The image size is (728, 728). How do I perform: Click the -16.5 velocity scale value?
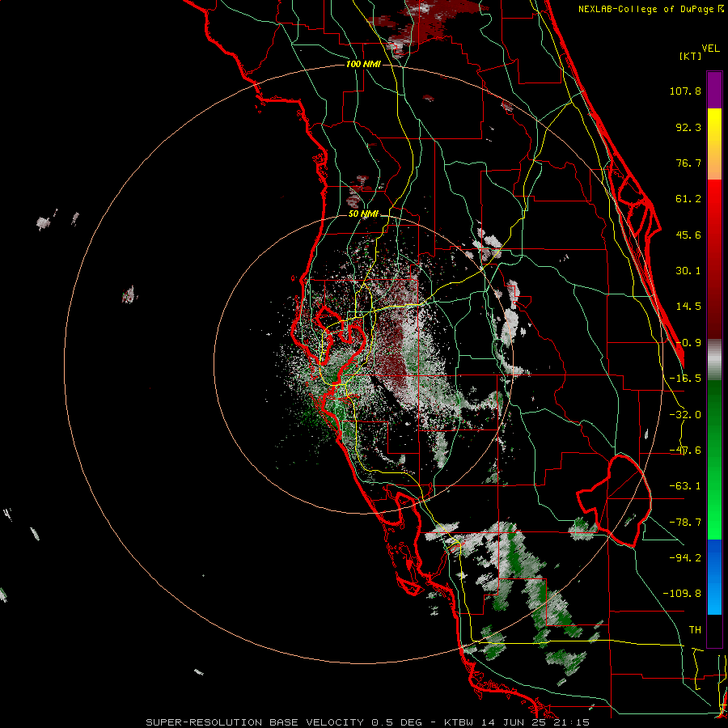(685, 379)
